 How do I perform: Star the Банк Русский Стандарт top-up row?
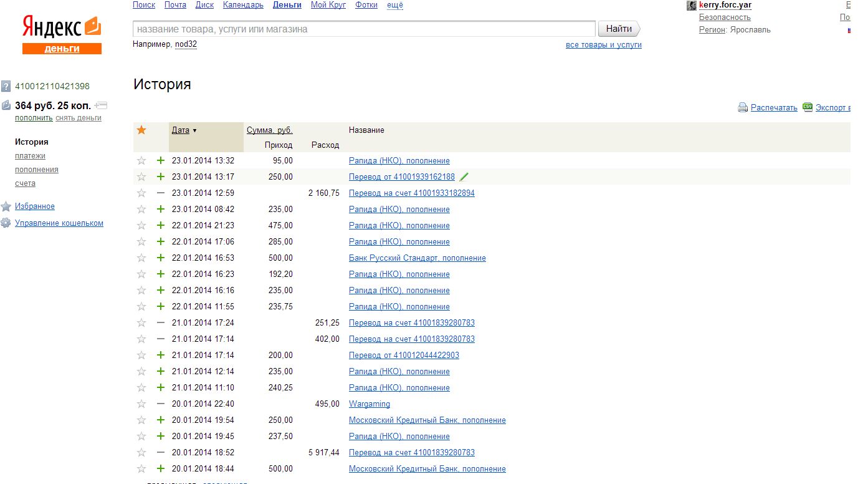(x=141, y=258)
